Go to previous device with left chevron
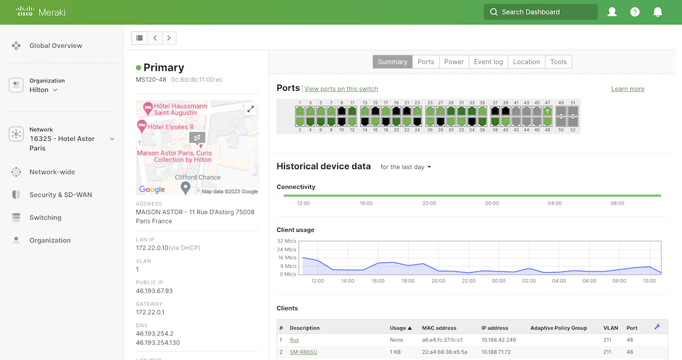This screenshot has height=360, width=682. click(155, 38)
